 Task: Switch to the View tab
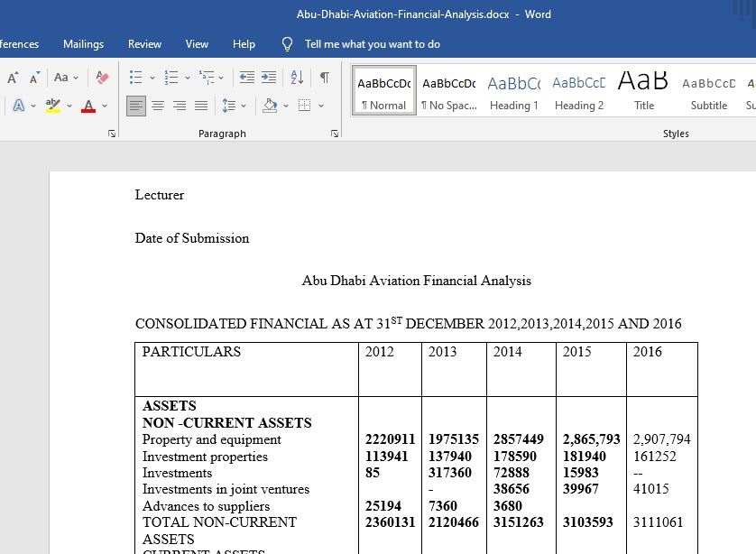tap(198, 44)
